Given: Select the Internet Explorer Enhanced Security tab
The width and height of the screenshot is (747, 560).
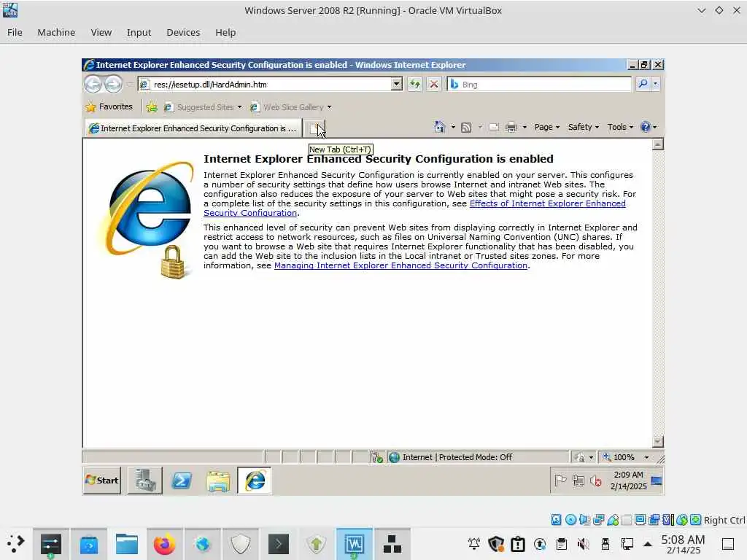Looking at the screenshot, I should (193, 128).
